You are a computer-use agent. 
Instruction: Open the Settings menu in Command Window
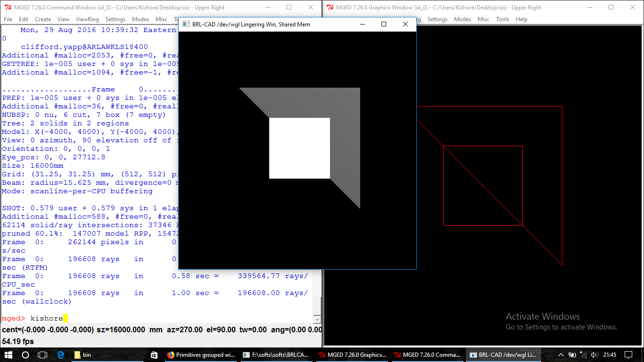point(116,19)
